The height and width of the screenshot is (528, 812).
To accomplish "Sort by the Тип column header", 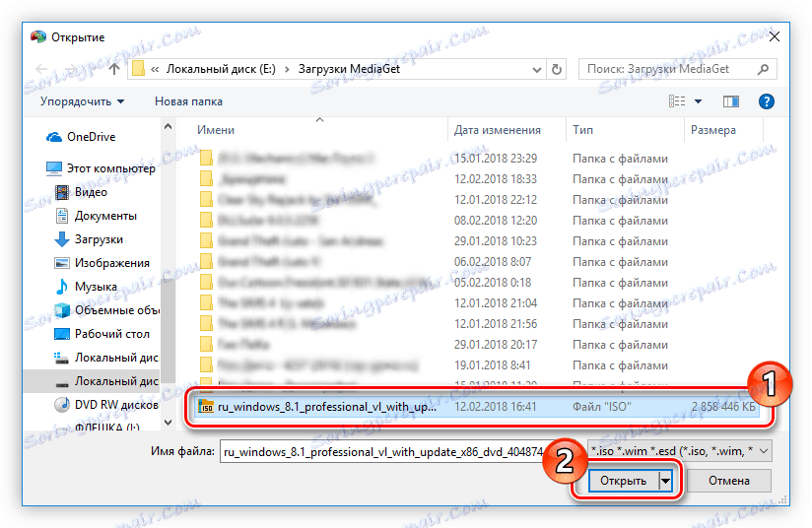I will [582, 130].
